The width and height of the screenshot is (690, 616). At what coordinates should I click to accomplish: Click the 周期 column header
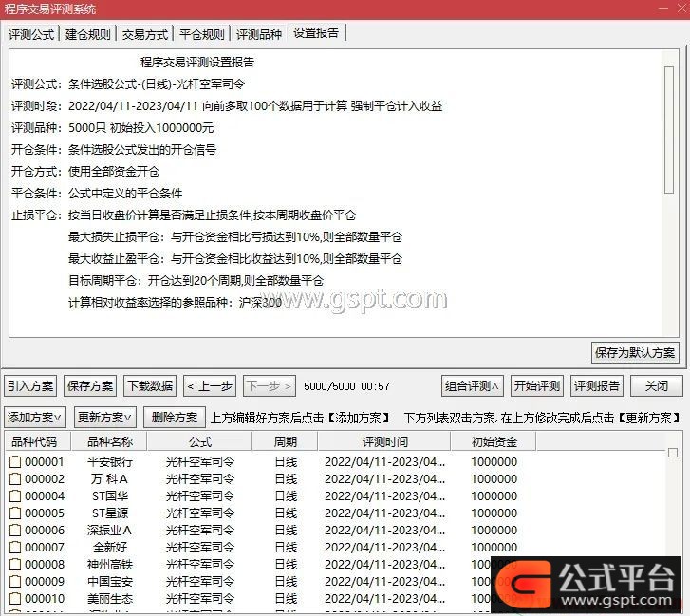click(x=285, y=441)
